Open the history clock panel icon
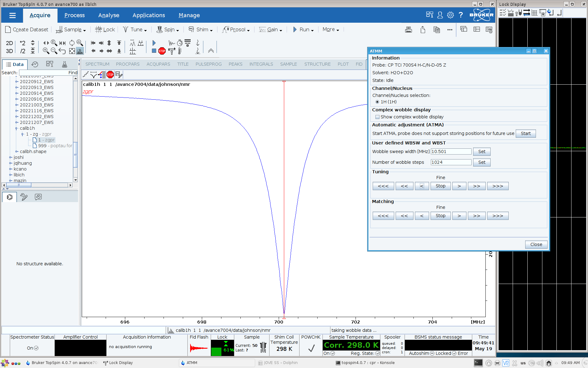The width and height of the screenshot is (588, 368). (x=35, y=64)
